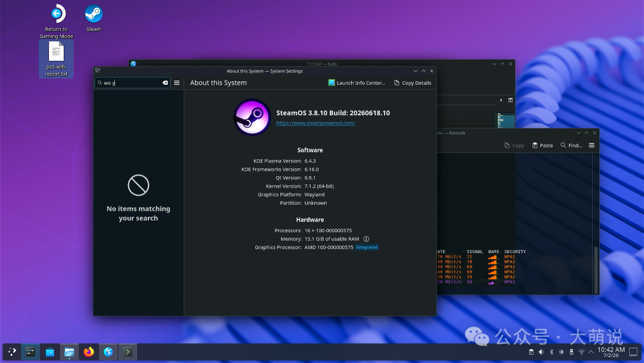Open the volume tray icon

541,352
